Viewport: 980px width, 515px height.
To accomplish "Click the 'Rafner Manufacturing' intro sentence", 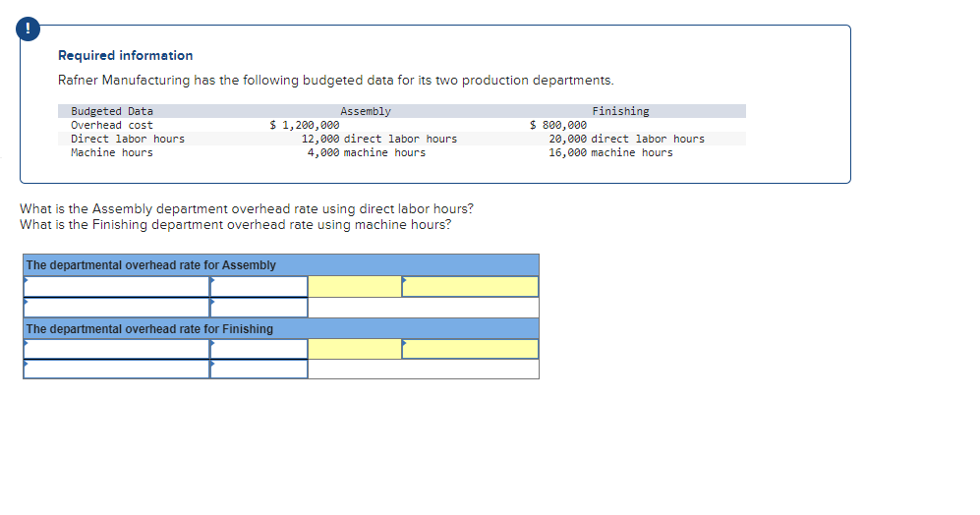I will click(x=336, y=80).
